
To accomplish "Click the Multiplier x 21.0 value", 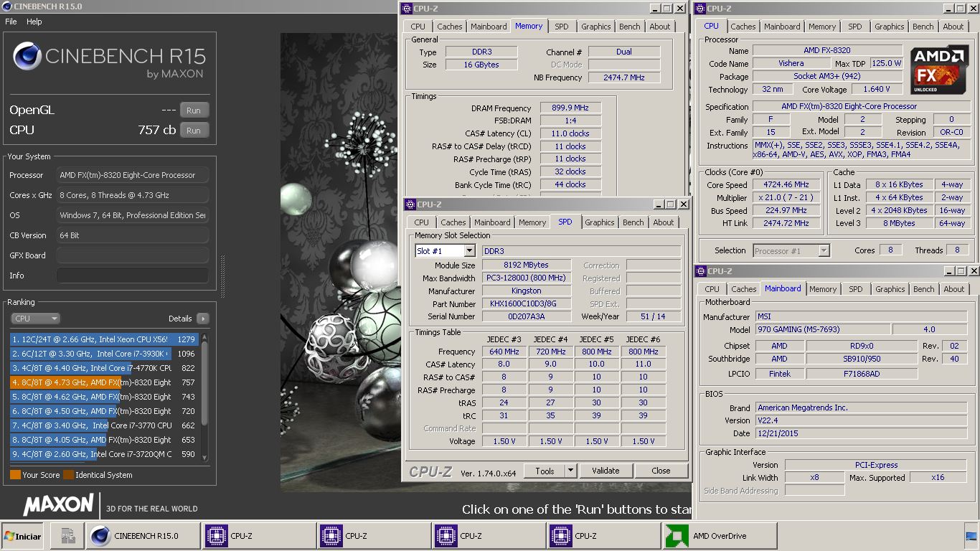I will 786,197.
